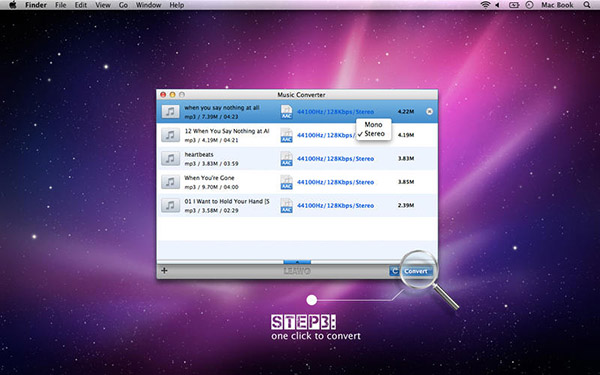
Task: Click the plus icon to add music files
Action: tap(164, 271)
